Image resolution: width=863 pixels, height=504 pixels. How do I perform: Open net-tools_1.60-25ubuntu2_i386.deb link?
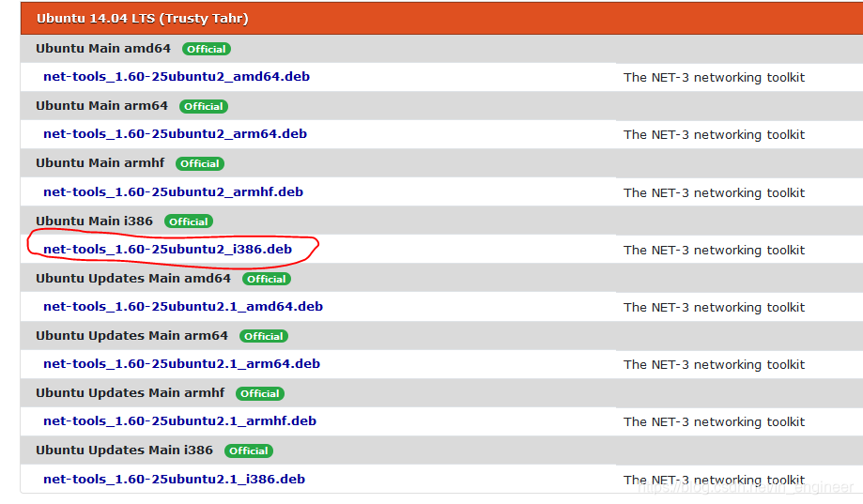pos(167,250)
